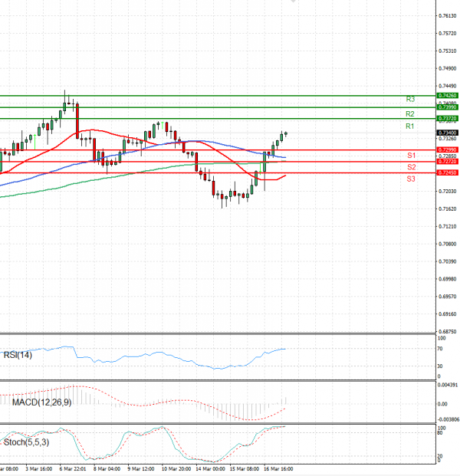Click the black current price tag 0.73400
Viewport: 460px width, 476px height.
[447, 133]
